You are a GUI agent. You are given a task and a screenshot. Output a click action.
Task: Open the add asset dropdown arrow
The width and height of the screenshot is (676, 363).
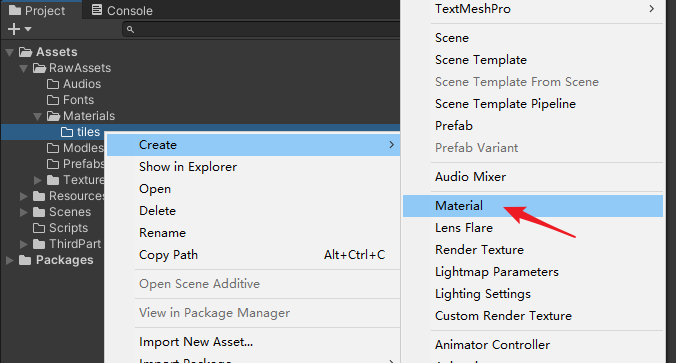pos(28,29)
